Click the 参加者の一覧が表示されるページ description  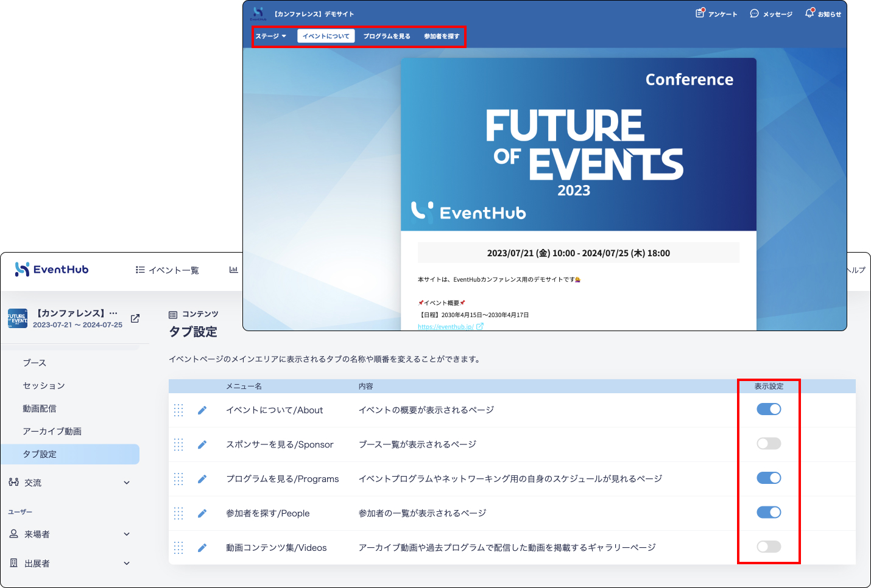422,513
